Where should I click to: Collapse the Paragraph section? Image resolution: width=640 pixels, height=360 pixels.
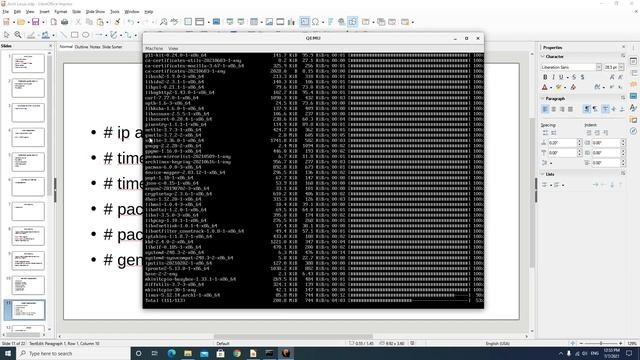tap(543, 98)
